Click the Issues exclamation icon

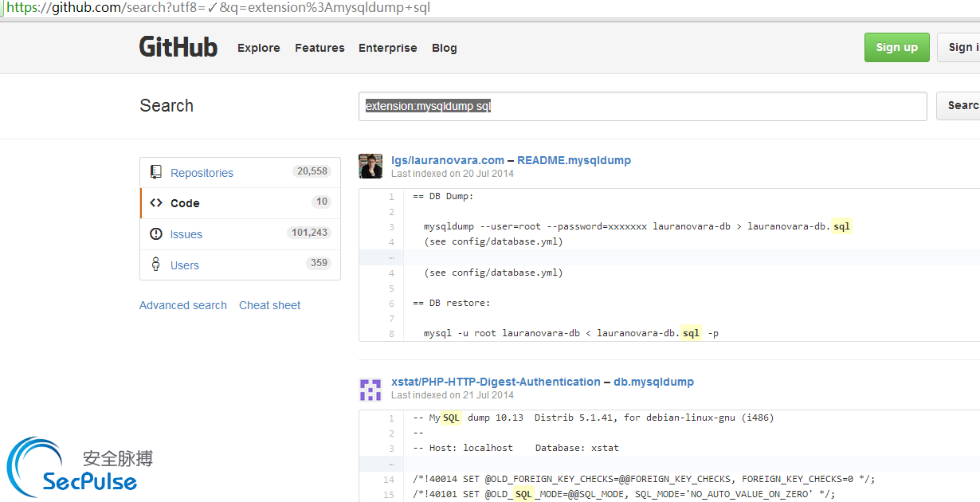tap(156, 234)
